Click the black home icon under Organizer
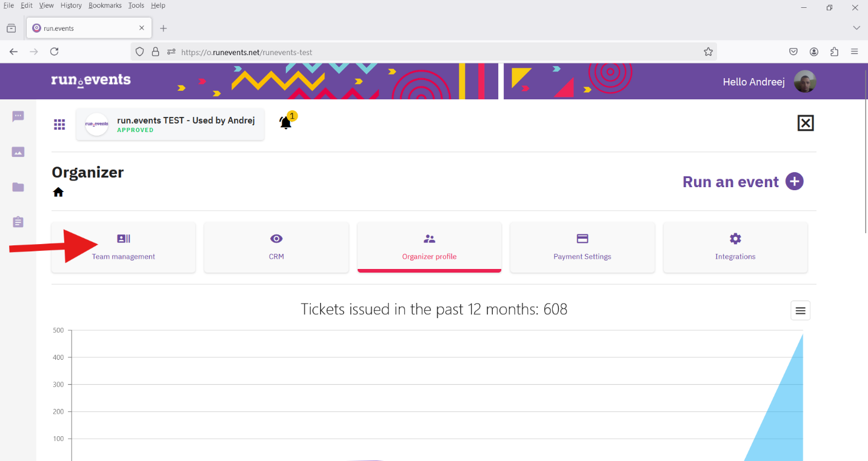 [58, 192]
